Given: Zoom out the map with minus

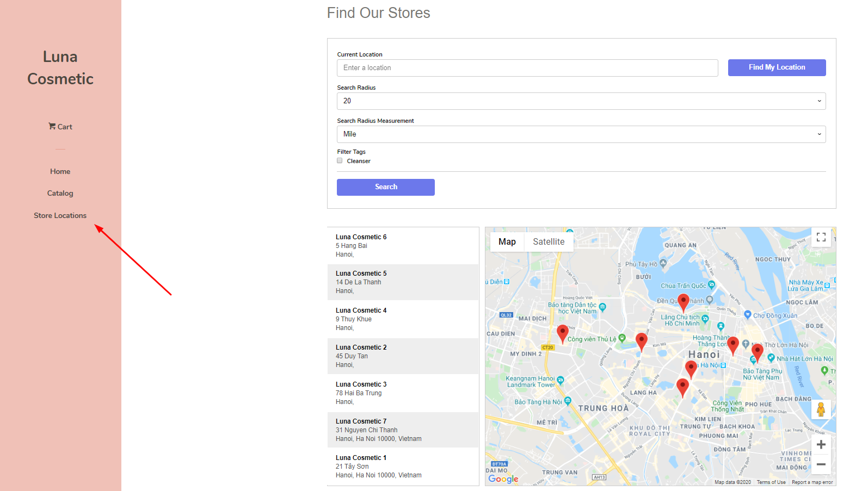Looking at the screenshot, I should (x=821, y=464).
